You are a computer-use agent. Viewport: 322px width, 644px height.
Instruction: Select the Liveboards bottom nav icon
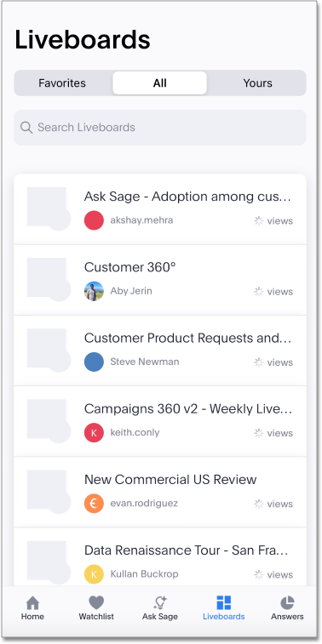[x=224, y=603]
